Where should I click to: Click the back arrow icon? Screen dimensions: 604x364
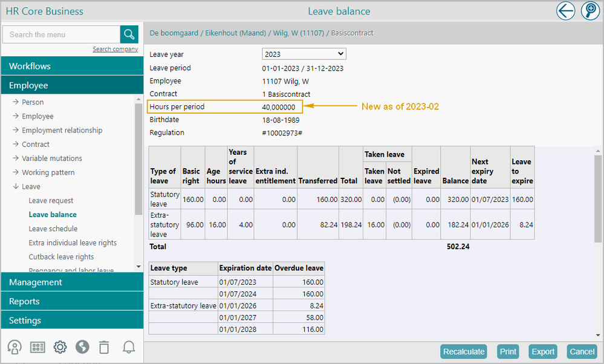point(565,11)
